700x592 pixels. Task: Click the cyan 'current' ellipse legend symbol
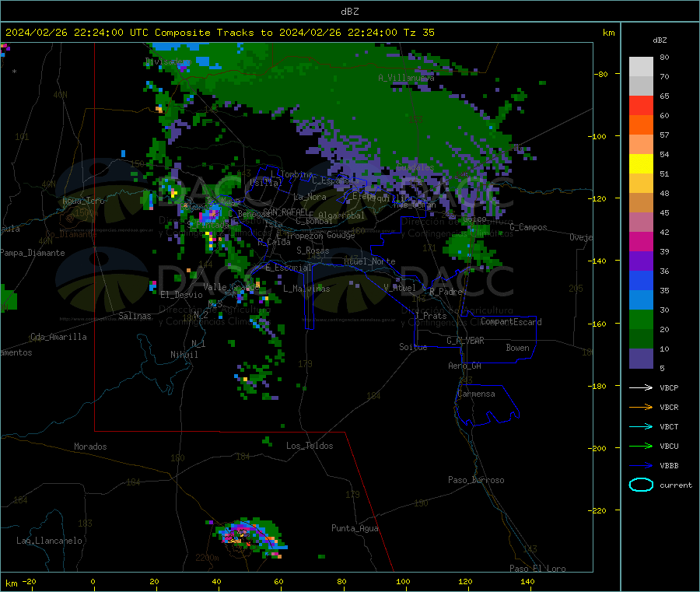point(641,485)
